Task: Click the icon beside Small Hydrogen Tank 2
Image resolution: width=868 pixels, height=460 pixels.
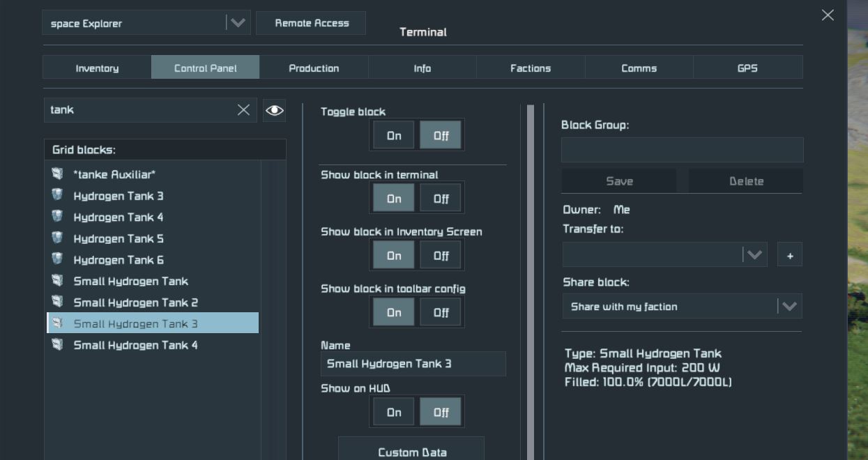Action: (57, 302)
